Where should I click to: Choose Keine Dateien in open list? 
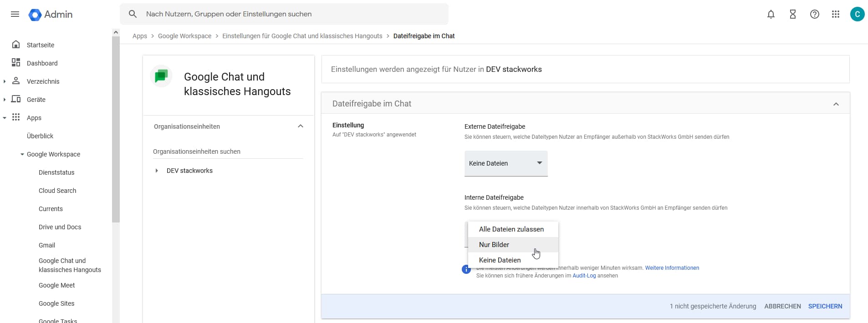point(513,260)
